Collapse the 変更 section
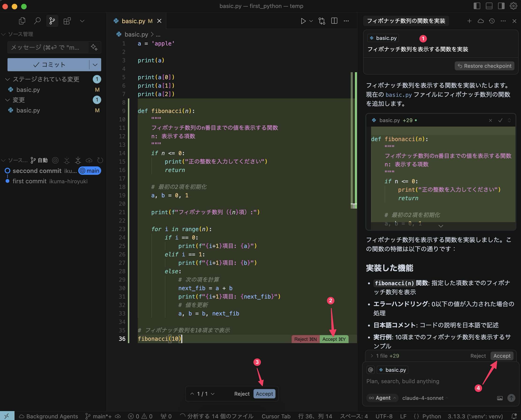521x420 pixels. pos(7,100)
